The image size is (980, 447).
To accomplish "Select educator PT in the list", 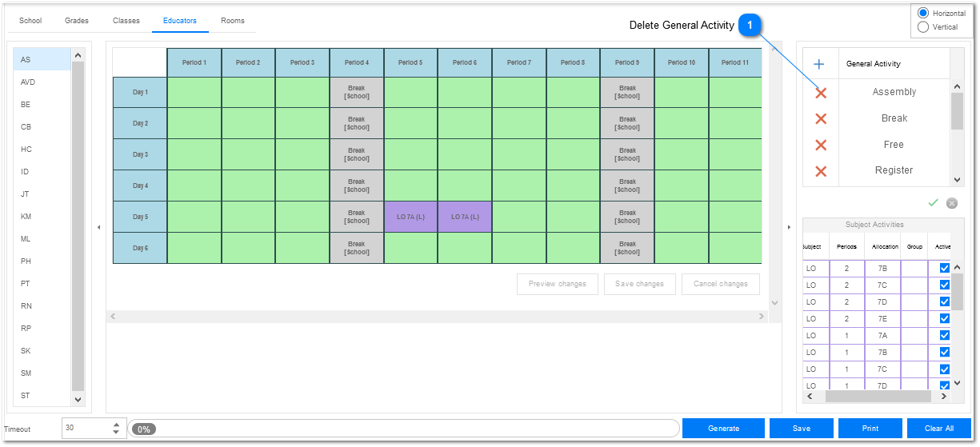I will pos(42,284).
